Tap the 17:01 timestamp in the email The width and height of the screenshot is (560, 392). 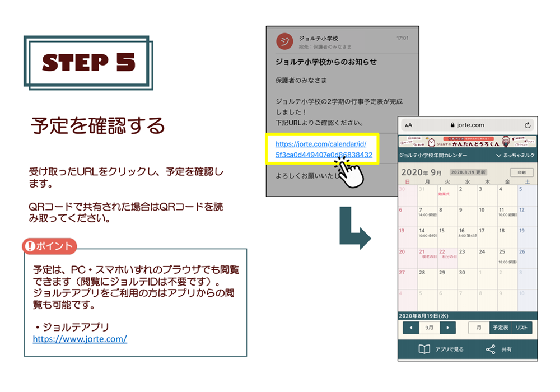tap(402, 38)
